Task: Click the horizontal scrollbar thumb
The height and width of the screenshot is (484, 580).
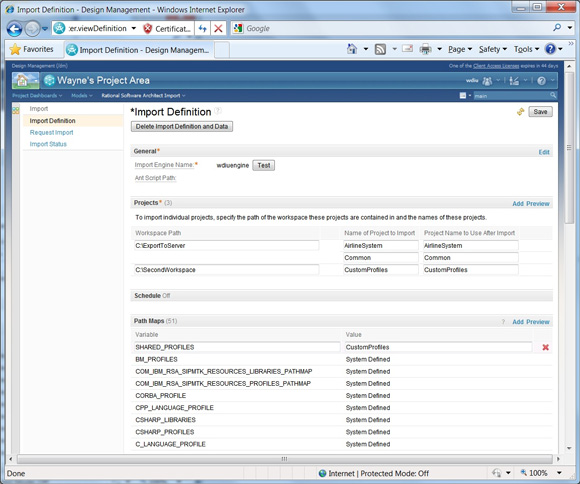Action: (284, 459)
